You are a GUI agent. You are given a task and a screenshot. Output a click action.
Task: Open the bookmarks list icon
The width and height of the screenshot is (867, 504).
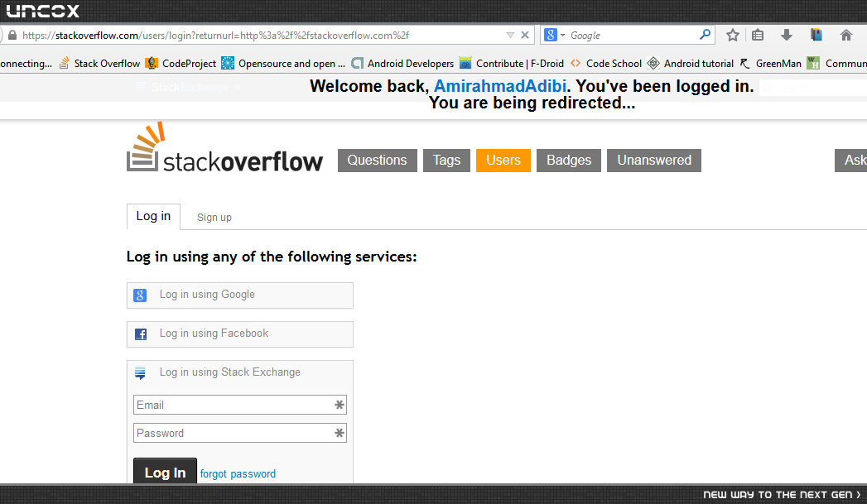click(758, 36)
